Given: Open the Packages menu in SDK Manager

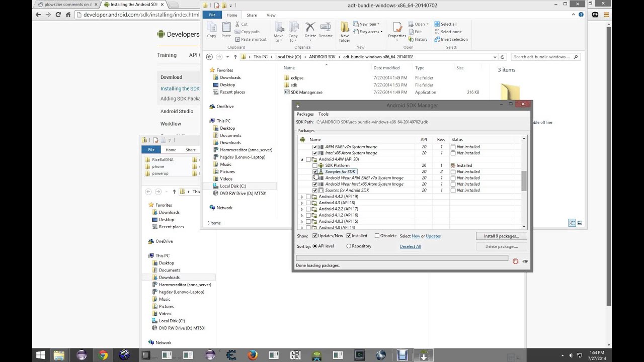Looking at the screenshot, I should [305, 114].
